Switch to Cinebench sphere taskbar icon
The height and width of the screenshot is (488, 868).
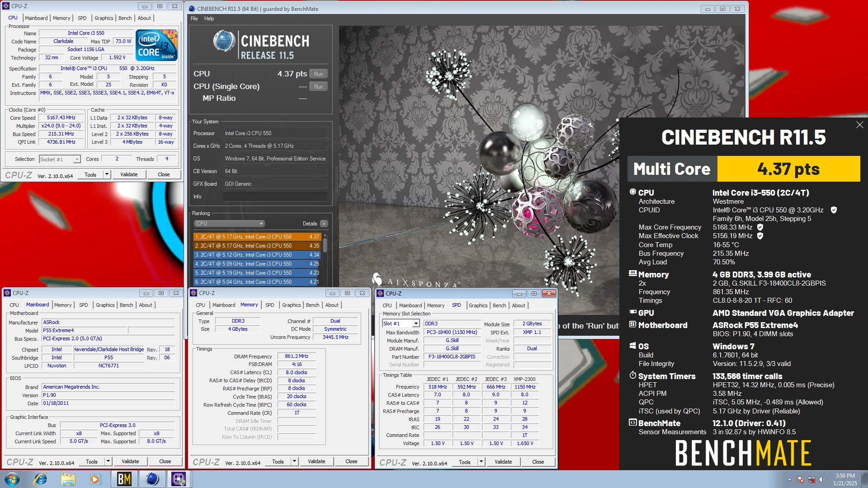click(x=152, y=479)
